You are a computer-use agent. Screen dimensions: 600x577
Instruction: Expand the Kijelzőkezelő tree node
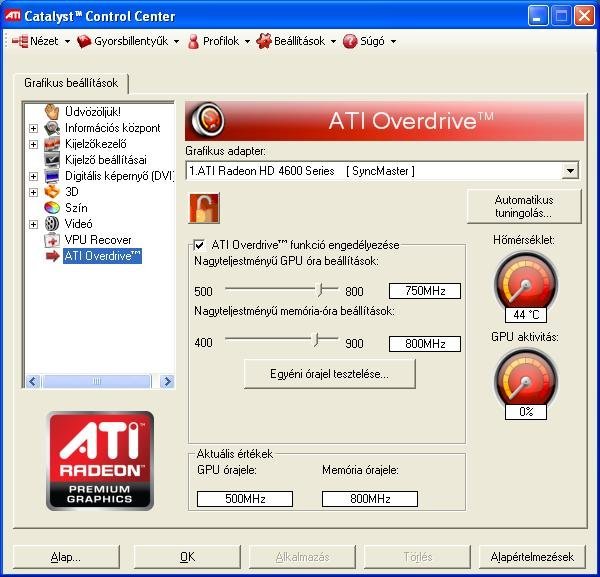click(34, 144)
